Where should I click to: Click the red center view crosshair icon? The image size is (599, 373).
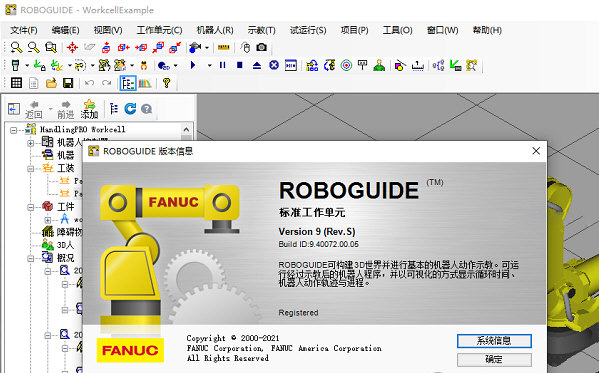[72, 47]
